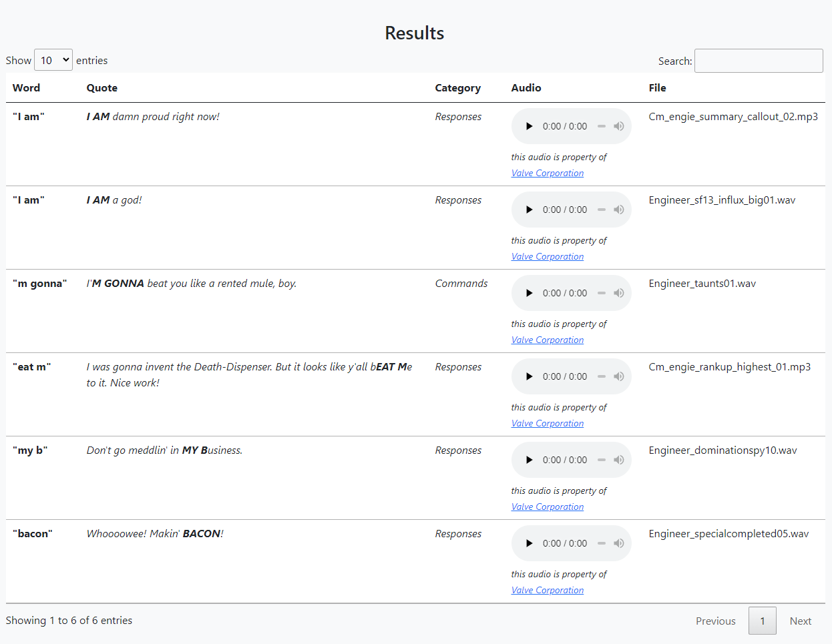Play the "Makin' BACON" audio clip
This screenshot has width=832, height=644.
tap(530, 543)
